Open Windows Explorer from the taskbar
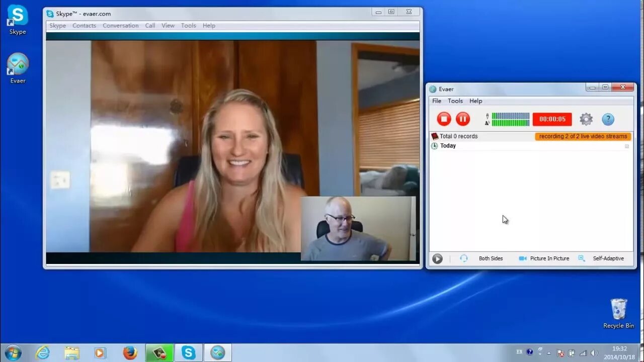 pos(72,353)
